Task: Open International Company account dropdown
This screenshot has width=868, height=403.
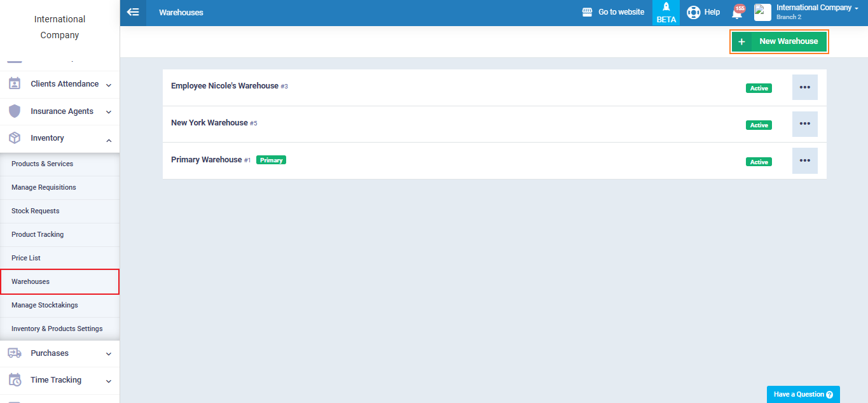Action: point(816,8)
